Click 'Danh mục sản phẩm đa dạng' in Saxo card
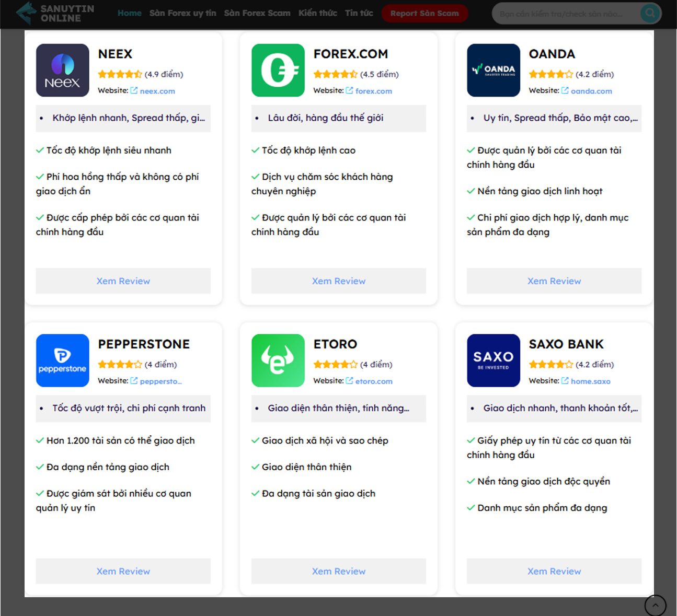The image size is (677, 616). pos(542,508)
